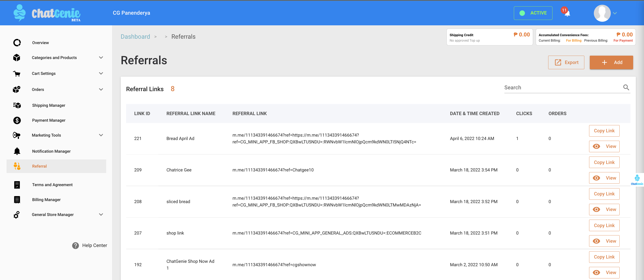Click the user profile avatar
Image resolution: width=644 pixels, height=280 pixels.
click(x=602, y=13)
